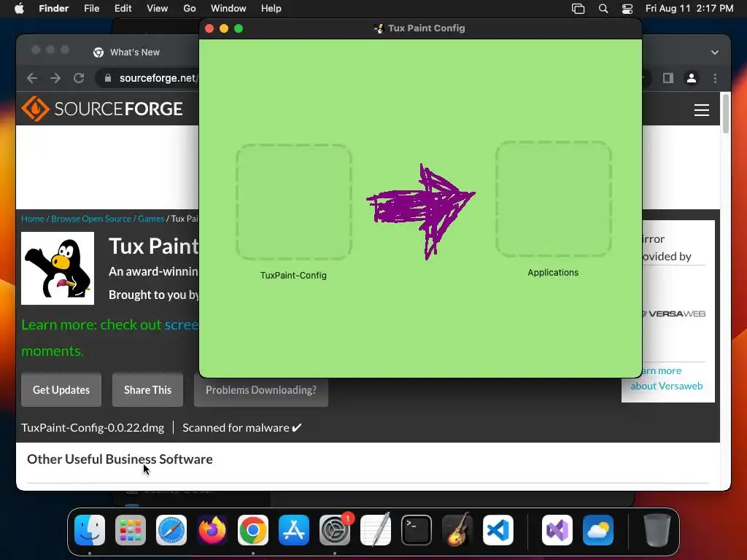Switch to Google Chrome in the Dock

coord(253,530)
